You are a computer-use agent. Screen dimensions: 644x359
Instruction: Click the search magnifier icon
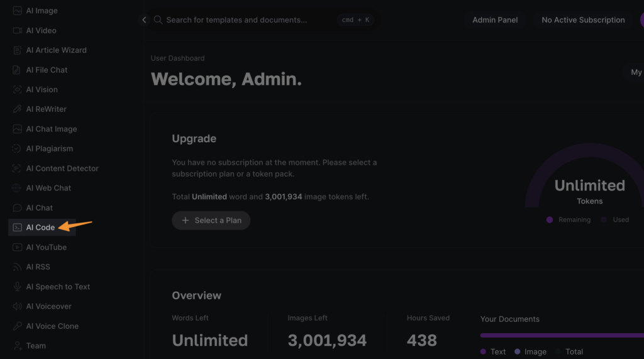point(158,20)
